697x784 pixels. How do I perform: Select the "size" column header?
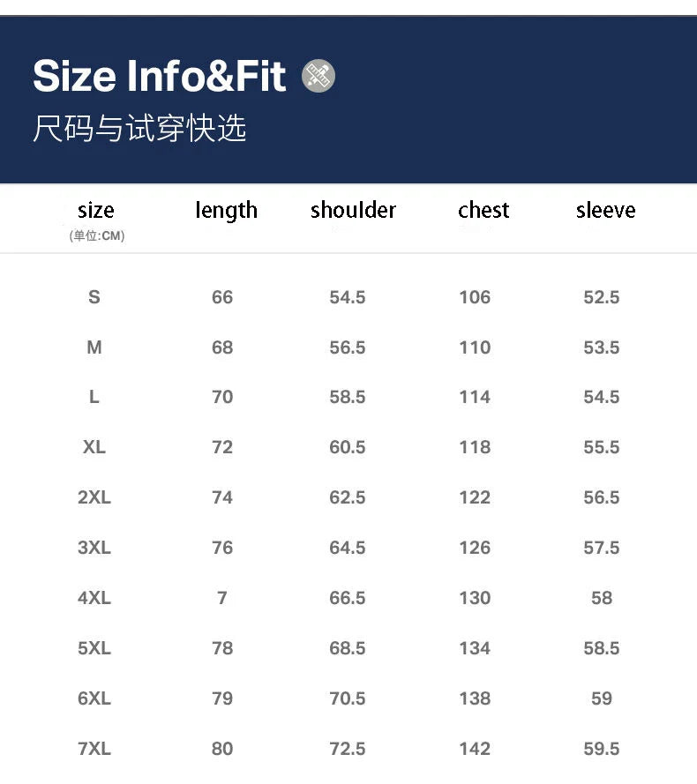(96, 210)
